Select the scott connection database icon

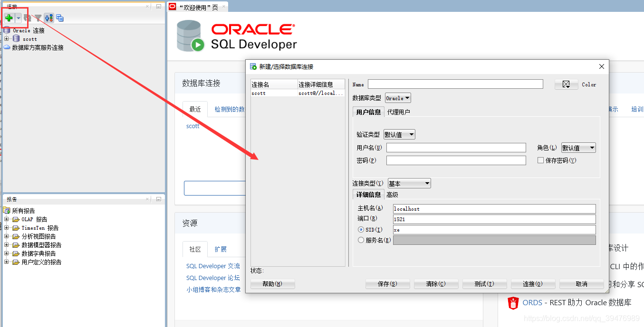tap(17, 39)
